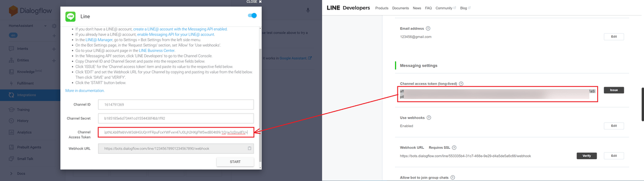Select Integrations in Dialogflow sidebar

30,95
